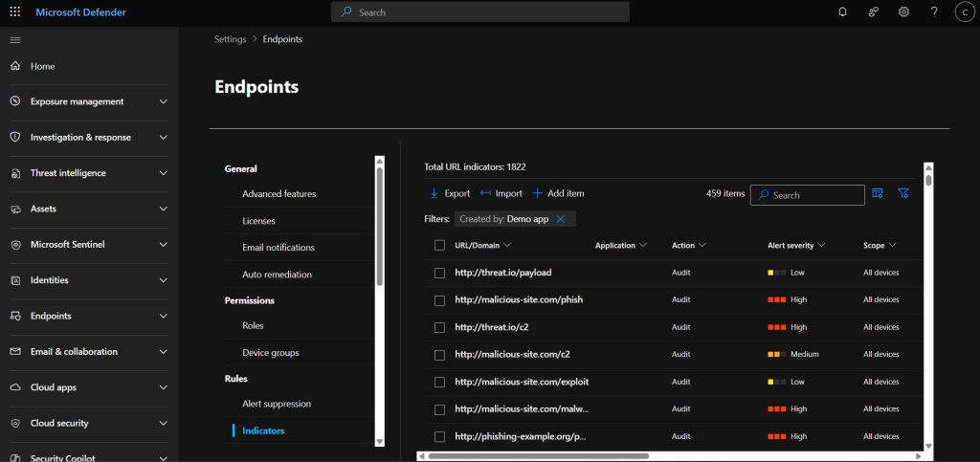The width and height of the screenshot is (980, 462).
Task: Expand the Assets chevron
Action: click(163, 209)
